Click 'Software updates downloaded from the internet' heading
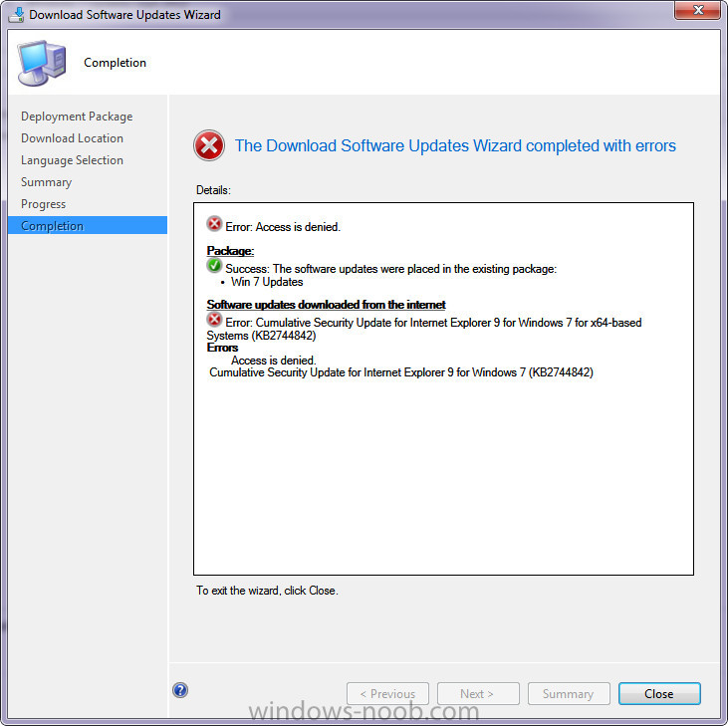Image resolution: width=728 pixels, height=726 pixels. coord(326,305)
